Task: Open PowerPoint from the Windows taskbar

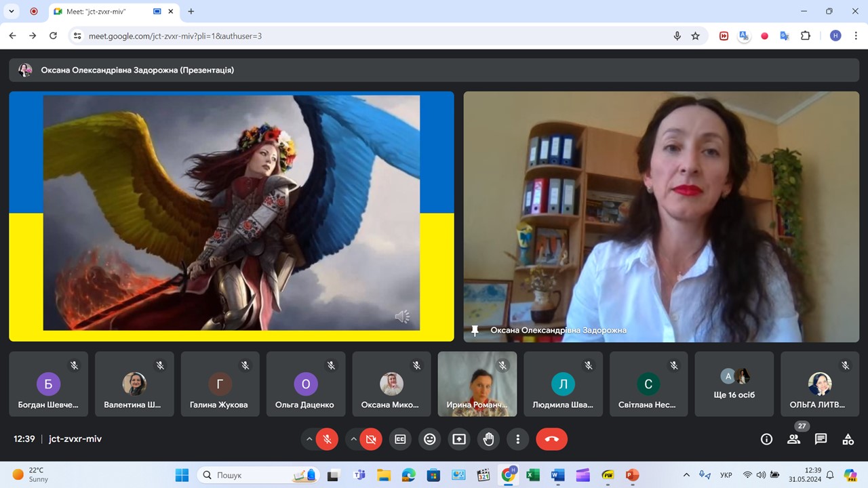Action: pyautogui.click(x=632, y=475)
